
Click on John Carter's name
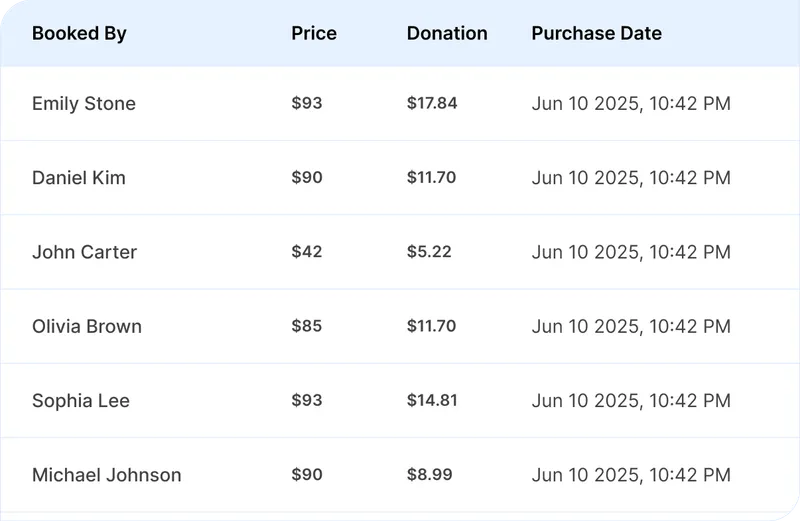click(x=84, y=252)
